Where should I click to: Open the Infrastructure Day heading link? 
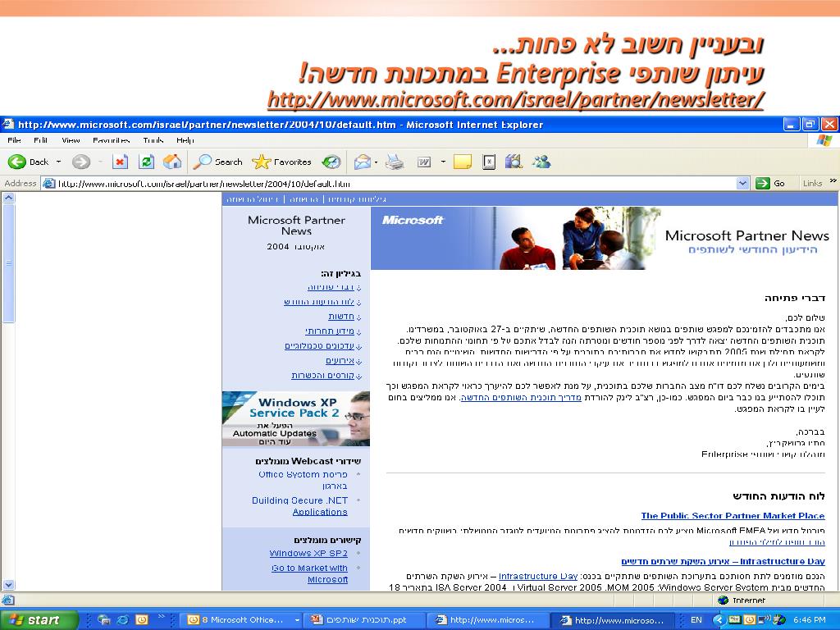coord(724,561)
